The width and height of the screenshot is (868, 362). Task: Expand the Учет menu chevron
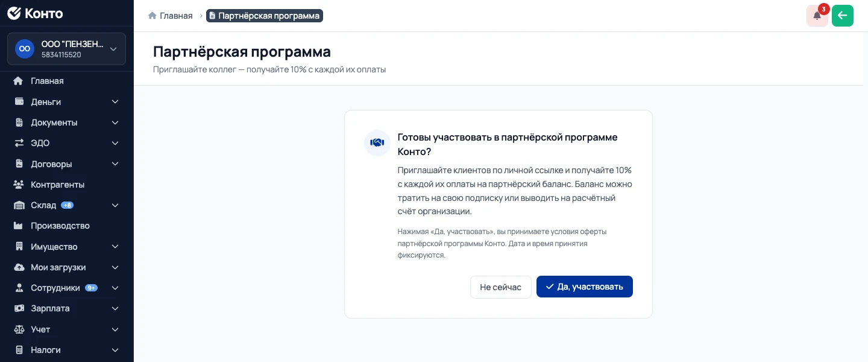115,329
